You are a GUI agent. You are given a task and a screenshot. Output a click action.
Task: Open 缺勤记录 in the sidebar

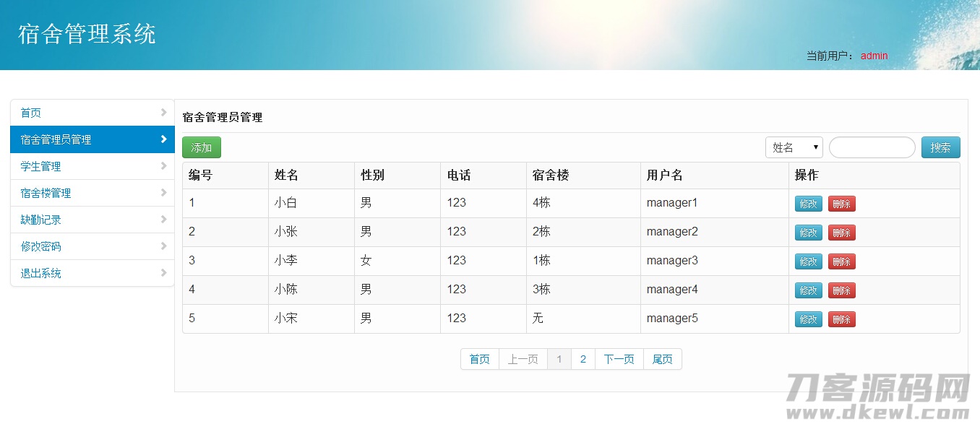41,220
